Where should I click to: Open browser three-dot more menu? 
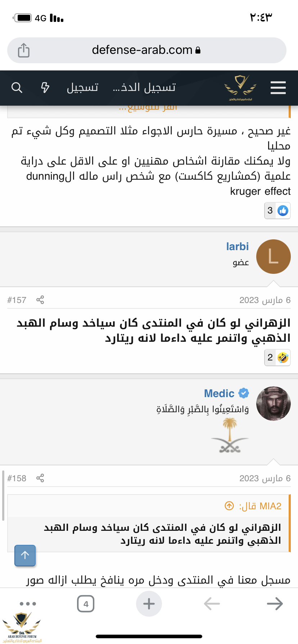click(x=28, y=604)
